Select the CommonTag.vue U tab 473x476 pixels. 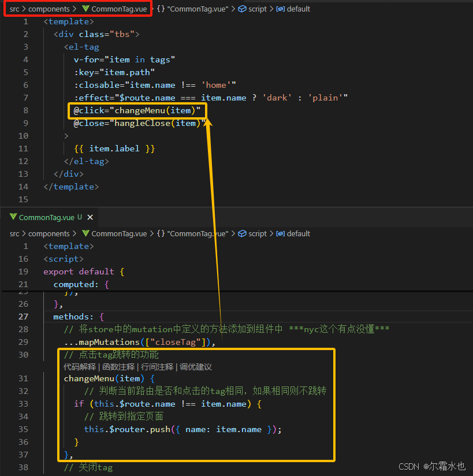point(50,217)
